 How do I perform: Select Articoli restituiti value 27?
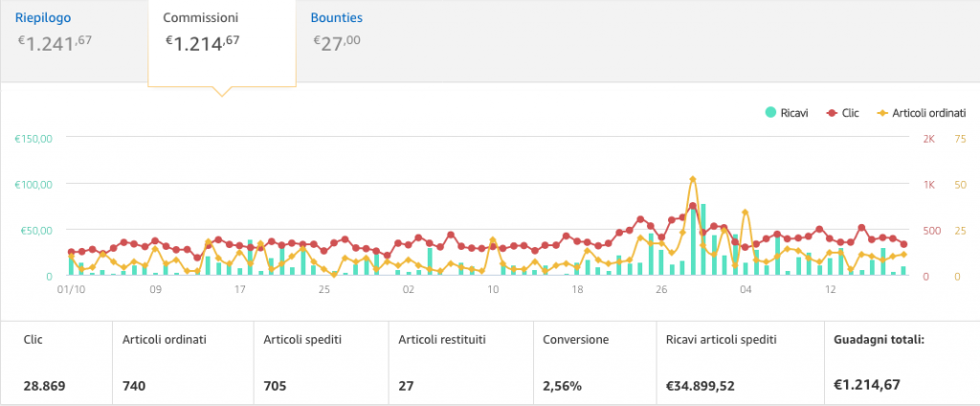(406, 386)
